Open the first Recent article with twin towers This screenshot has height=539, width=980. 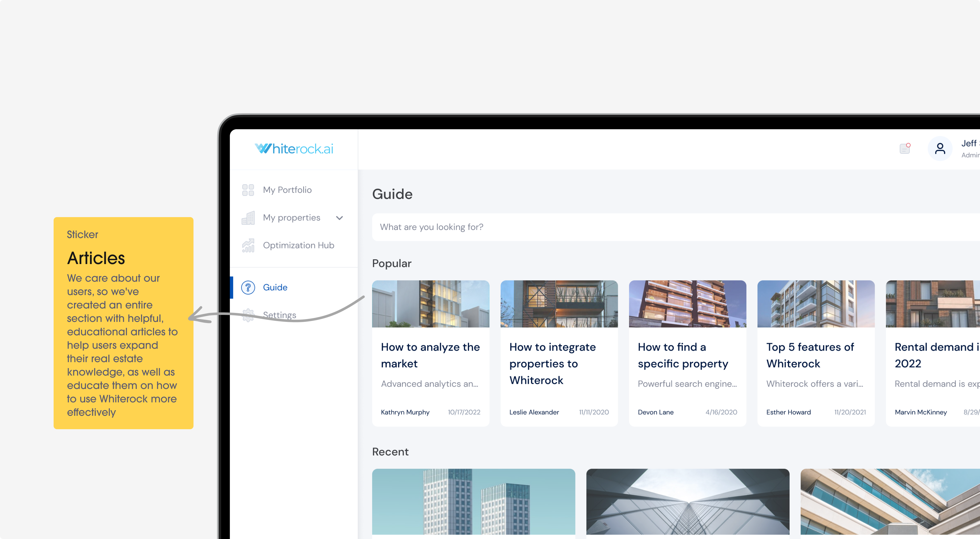474,502
